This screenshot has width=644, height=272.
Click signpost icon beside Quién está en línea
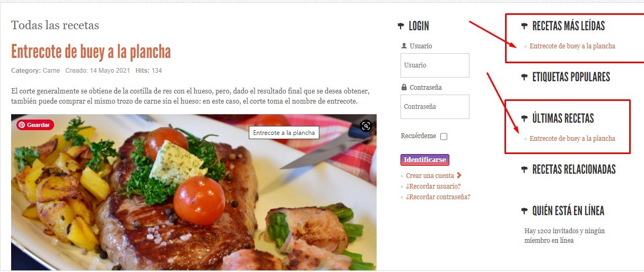pyautogui.click(x=525, y=211)
